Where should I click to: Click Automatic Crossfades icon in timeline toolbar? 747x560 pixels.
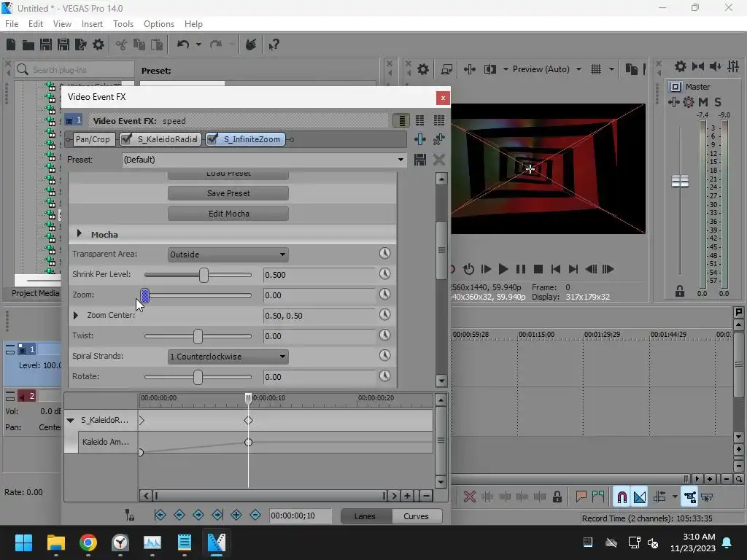point(640,497)
